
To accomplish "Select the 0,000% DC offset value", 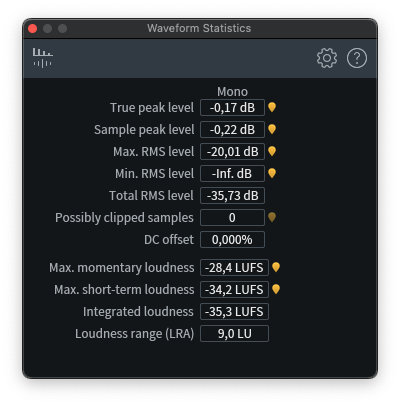I will click(x=232, y=239).
